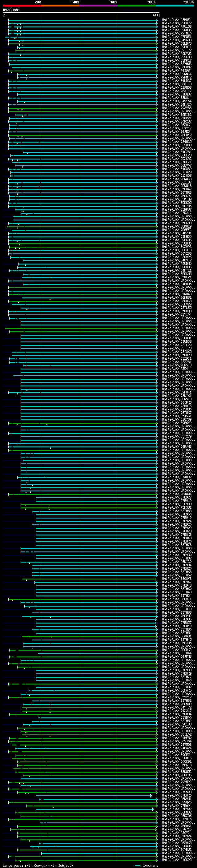Click the UniRef100_A9U156 label

click(x=176, y=26)
